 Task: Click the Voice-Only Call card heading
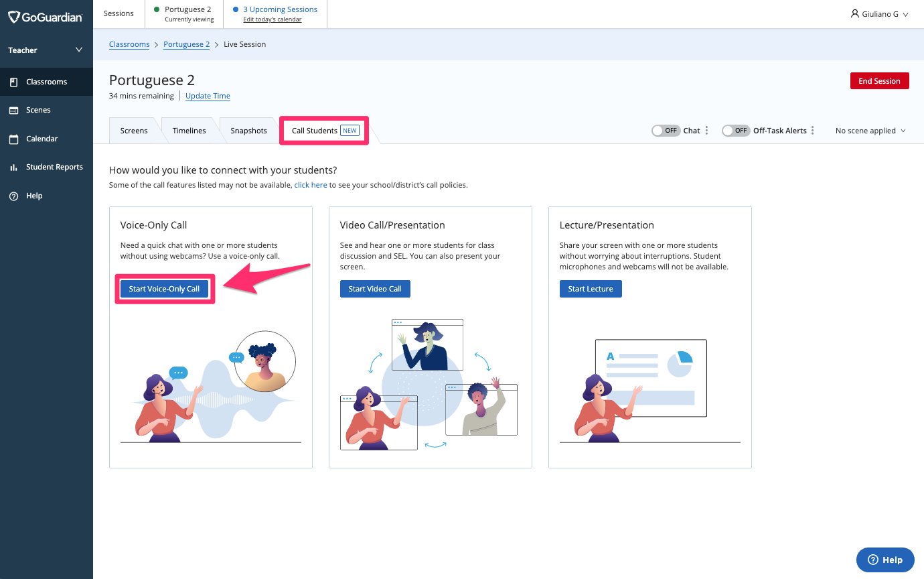[153, 225]
